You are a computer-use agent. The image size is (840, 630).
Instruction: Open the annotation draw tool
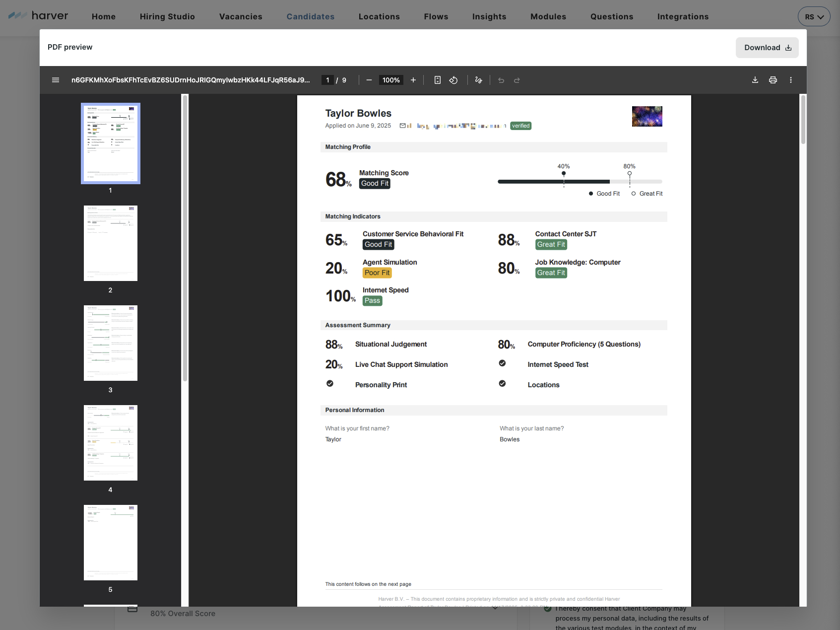coord(479,80)
